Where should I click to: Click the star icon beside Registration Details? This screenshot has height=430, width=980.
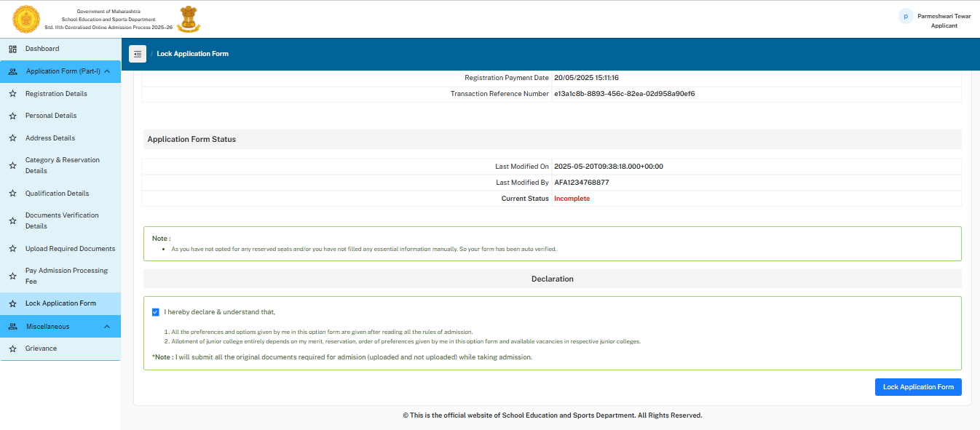pos(12,94)
